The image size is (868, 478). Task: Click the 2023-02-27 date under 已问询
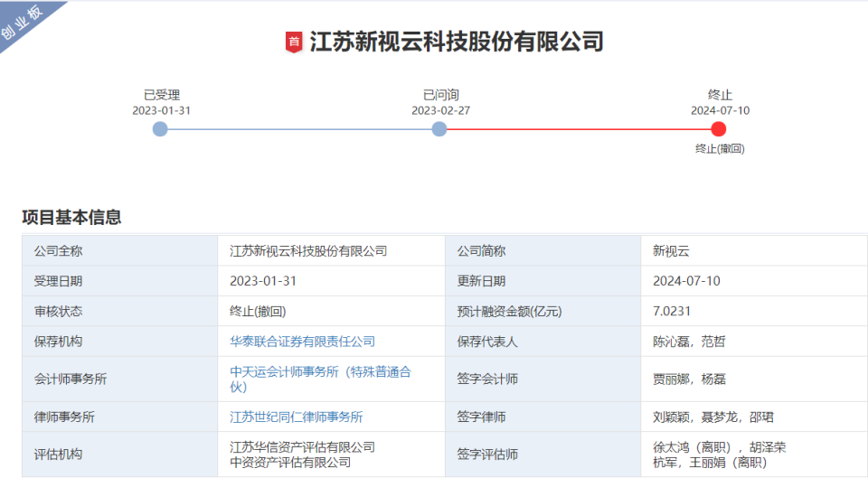tap(440, 110)
